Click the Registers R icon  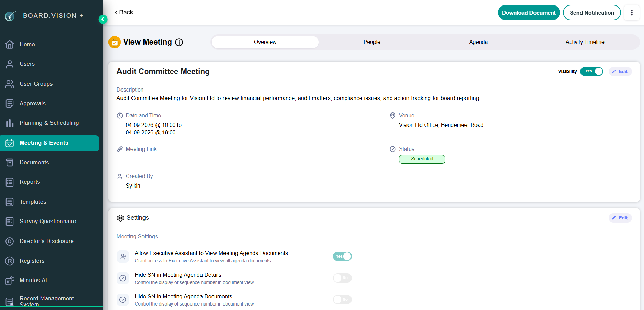(10, 261)
